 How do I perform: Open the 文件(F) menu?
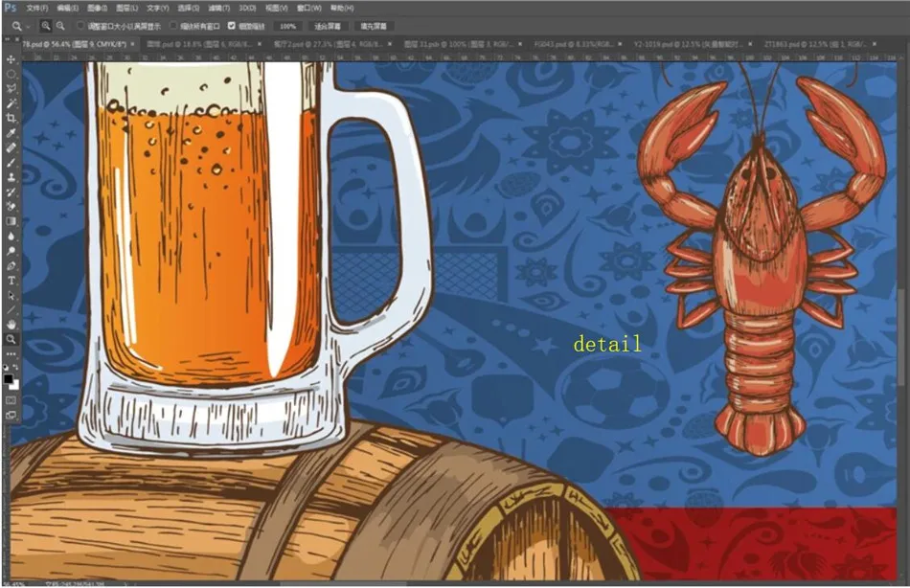click(37, 8)
